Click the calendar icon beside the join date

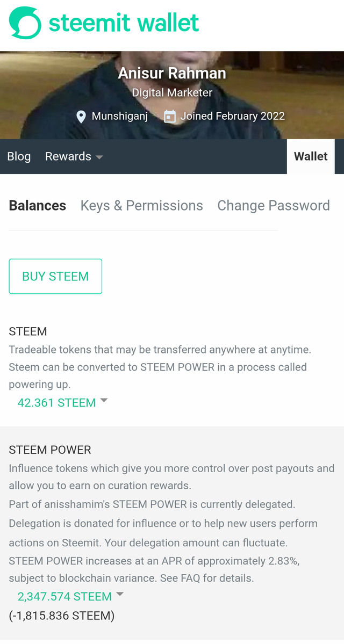(169, 117)
